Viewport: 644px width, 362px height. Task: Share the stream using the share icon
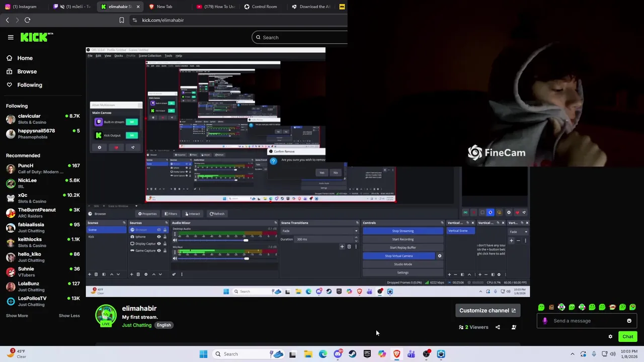498,327
